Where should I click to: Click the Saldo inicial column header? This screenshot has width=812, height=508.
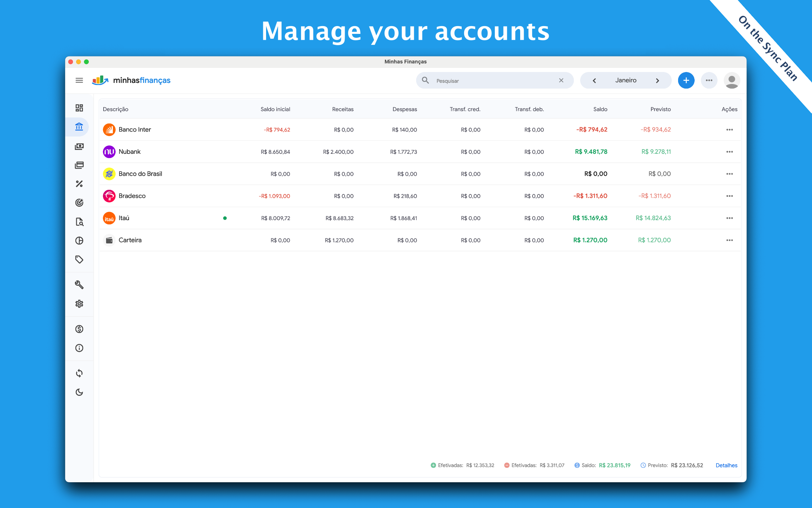click(275, 109)
